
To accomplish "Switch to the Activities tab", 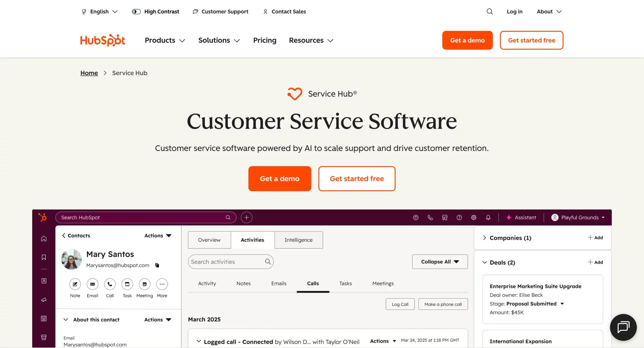I will [x=252, y=240].
